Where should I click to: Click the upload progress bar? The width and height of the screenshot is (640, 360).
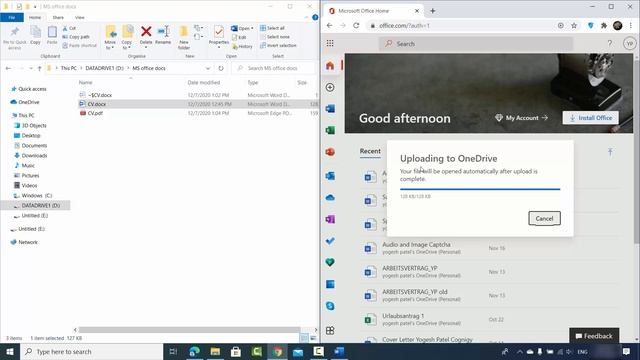[x=480, y=189]
